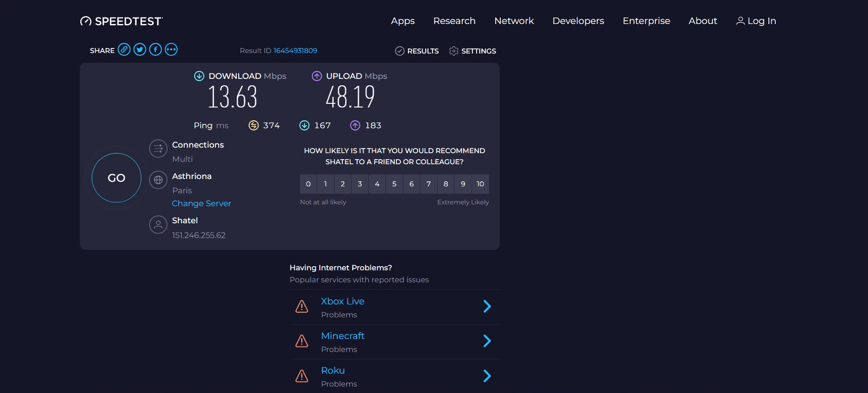Image resolution: width=868 pixels, height=393 pixels.
Task: Open the Research menu
Action: (455, 21)
